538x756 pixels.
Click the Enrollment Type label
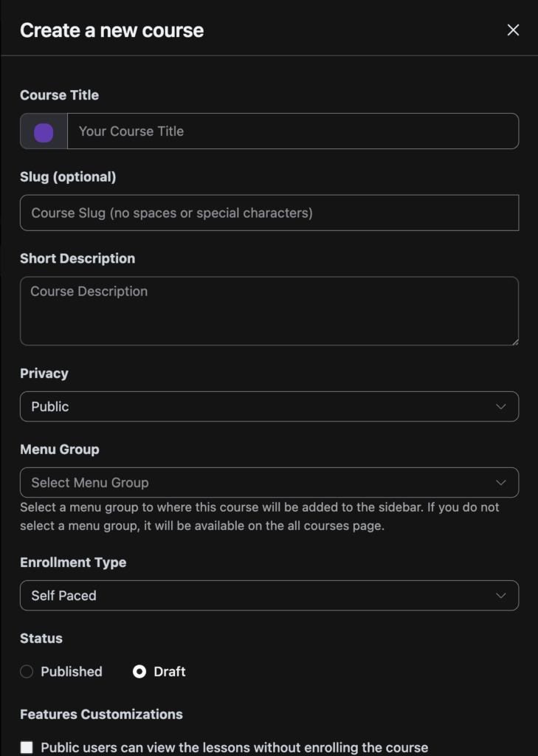click(x=73, y=563)
